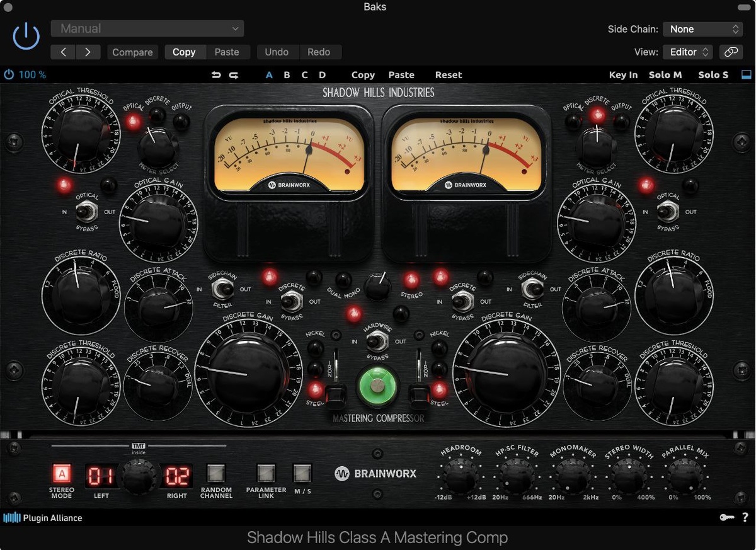Image resolution: width=756 pixels, height=550 pixels.
Task: Click the plugin undo arrow icon
Action: (x=216, y=75)
